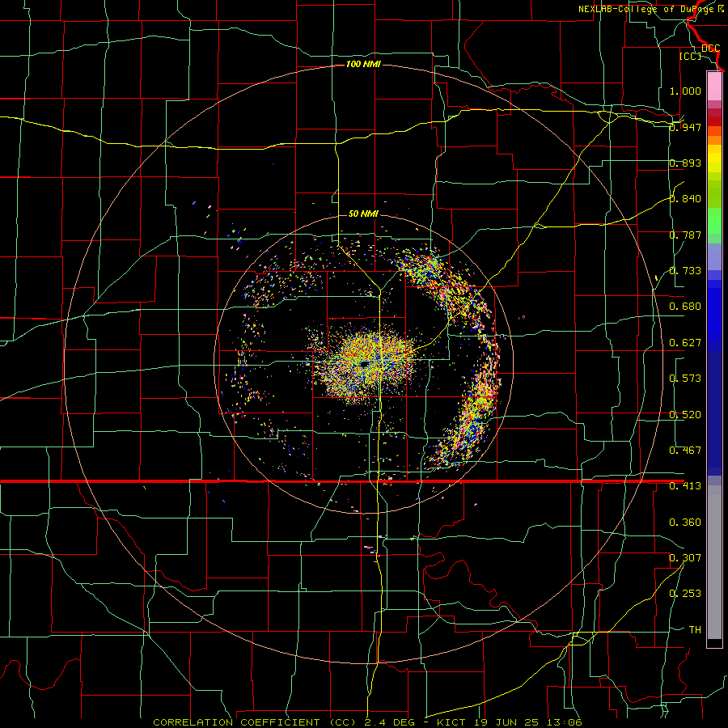Select the 0.893 scale value

coord(685,163)
